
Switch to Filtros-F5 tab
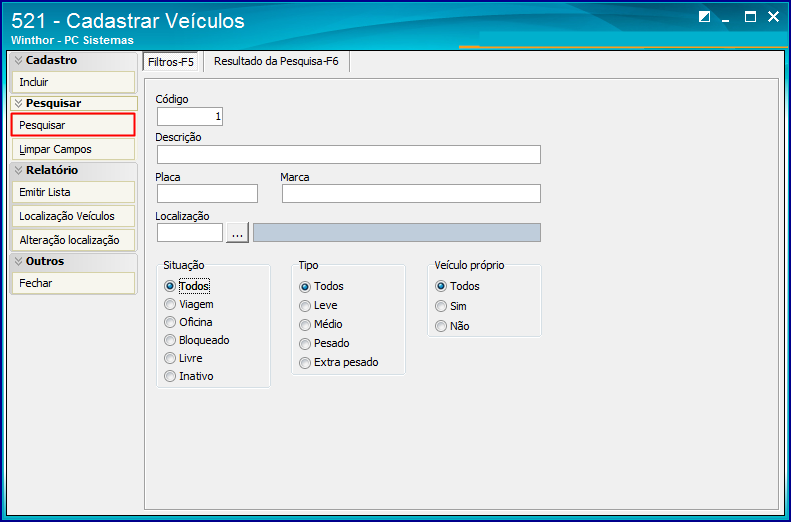tap(171, 62)
